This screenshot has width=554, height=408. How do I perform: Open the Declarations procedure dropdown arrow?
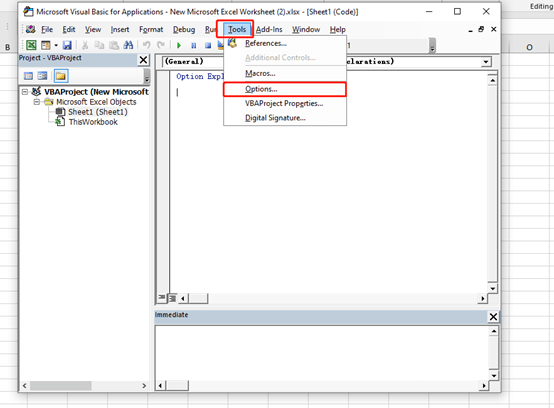click(486, 62)
